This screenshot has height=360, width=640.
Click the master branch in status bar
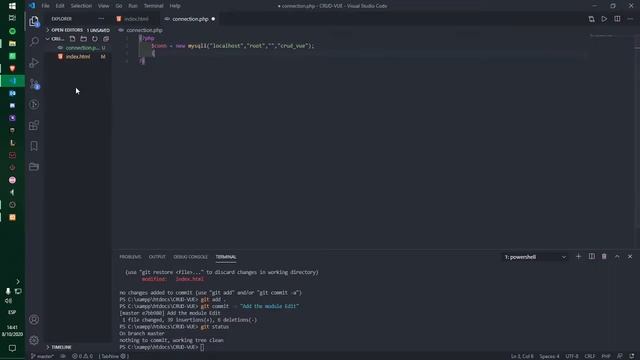click(42, 356)
